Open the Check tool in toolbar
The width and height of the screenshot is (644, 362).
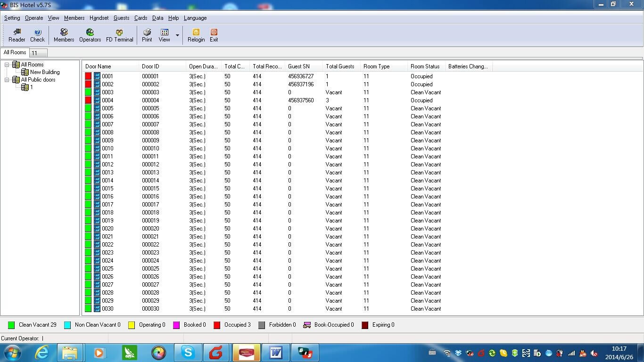click(37, 35)
